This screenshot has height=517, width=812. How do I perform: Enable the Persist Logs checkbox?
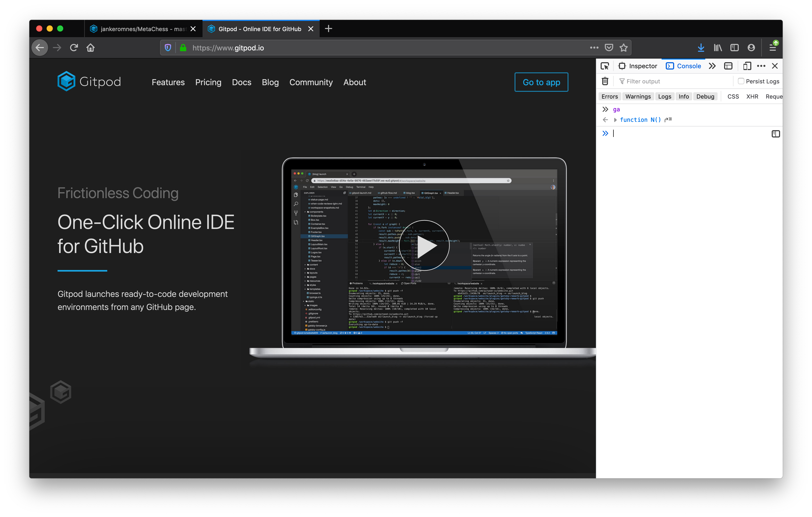(741, 81)
